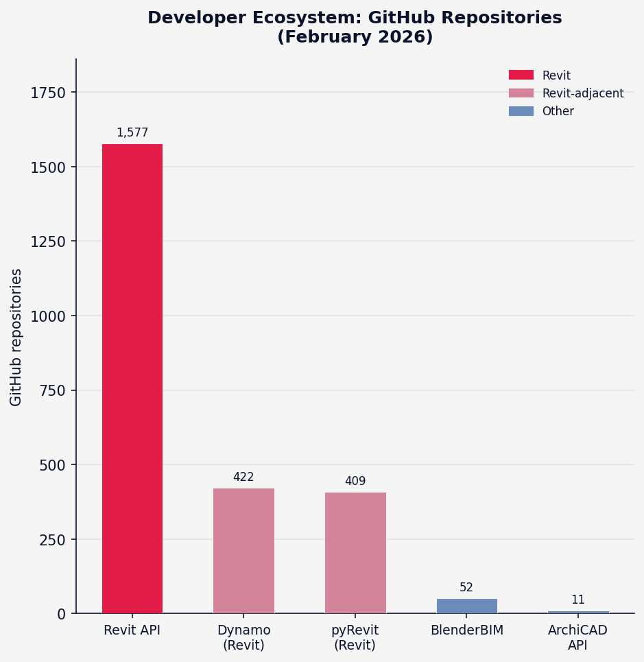Click the red Revit legend swatch
The image size is (644, 662).
click(x=521, y=75)
